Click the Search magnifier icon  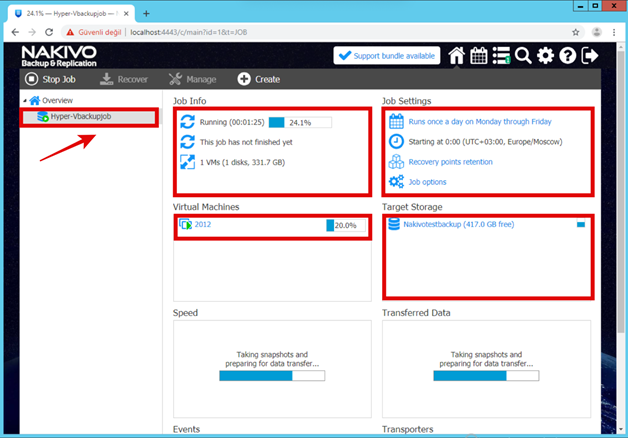(x=523, y=56)
